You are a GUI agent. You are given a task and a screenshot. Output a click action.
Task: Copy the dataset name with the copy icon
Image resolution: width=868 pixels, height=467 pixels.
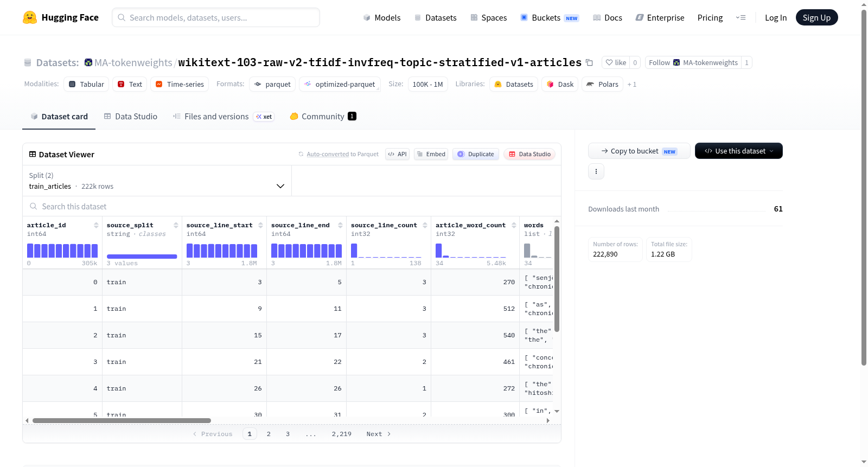coord(589,63)
